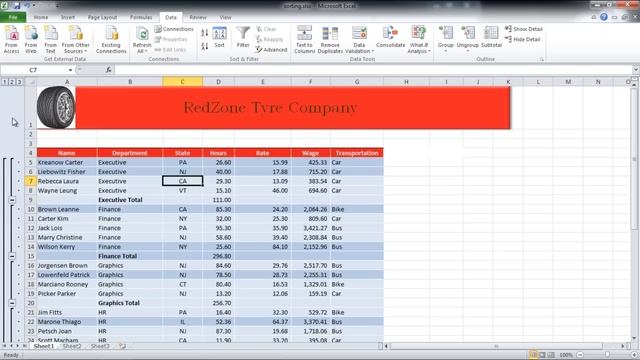Open From Other Sources menu

76,39
